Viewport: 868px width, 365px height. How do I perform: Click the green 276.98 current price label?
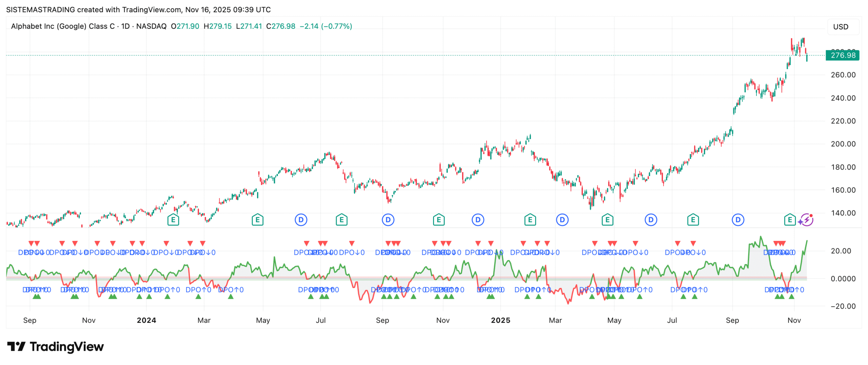pyautogui.click(x=843, y=55)
